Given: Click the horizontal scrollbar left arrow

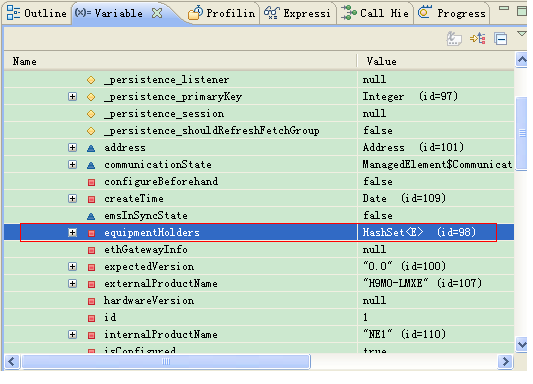Looking at the screenshot, I should click(12, 361).
